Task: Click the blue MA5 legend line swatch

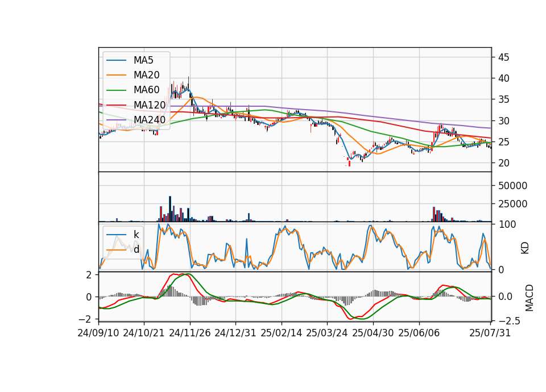Action: point(116,61)
